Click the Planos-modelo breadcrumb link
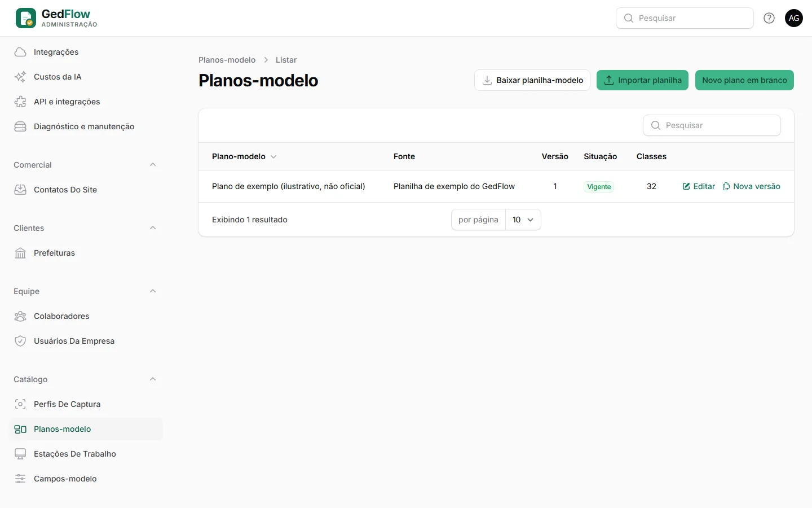Viewport: 812px width, 508px height. click(x=227, y=60)
